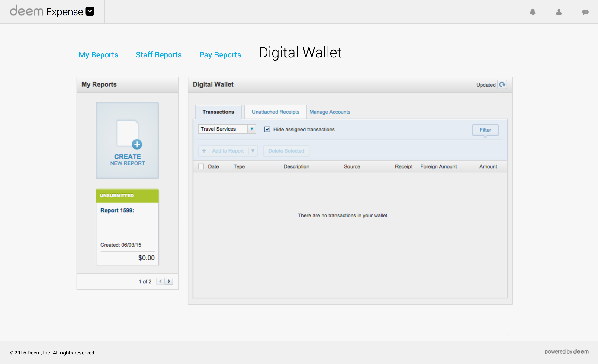Click the Delete Selected button
Screen dimensions: 598x364
(x=286, y=151)
